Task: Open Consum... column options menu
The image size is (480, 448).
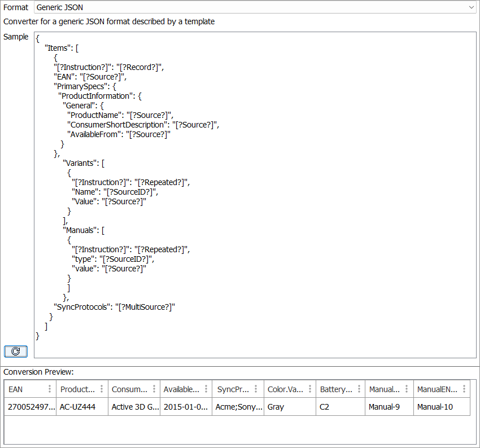Action: click(154, 389)
